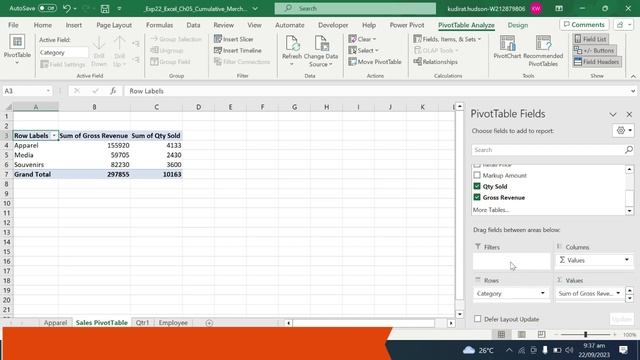Click Insert Function fx icon
Viewport: 640px width, 360px height.
(113, 91)
